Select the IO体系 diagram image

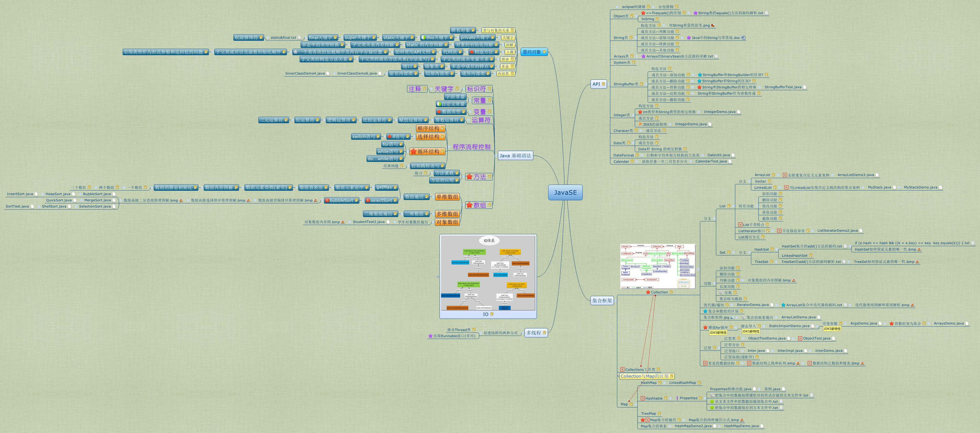(488, 273)
